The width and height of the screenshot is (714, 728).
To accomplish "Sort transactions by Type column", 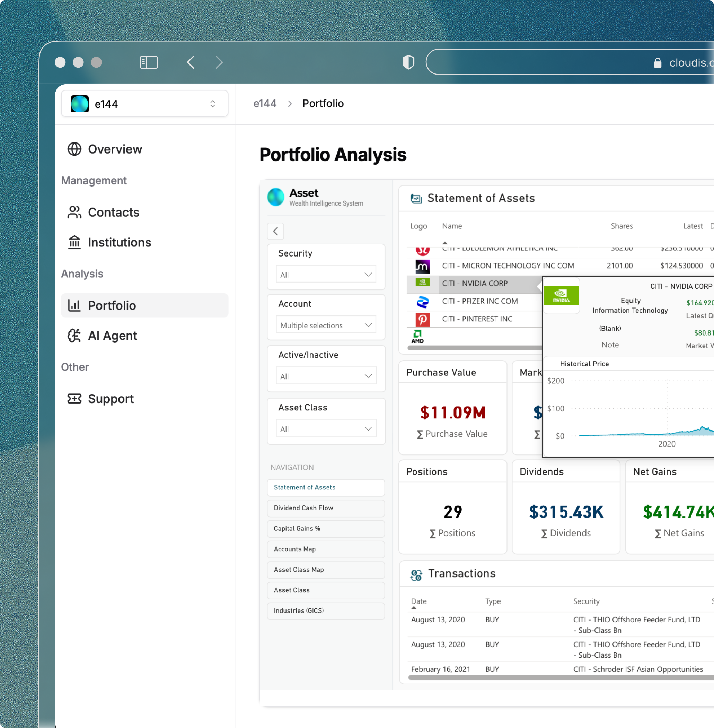I will click(493, 601).
